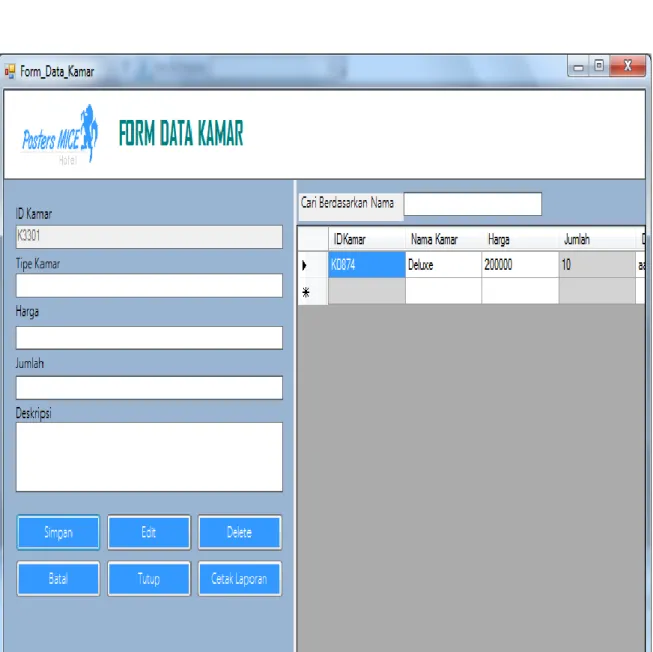Viewport: 653px width, 652px height.
Task: Click the Tutup button
Action: (149, 578)
